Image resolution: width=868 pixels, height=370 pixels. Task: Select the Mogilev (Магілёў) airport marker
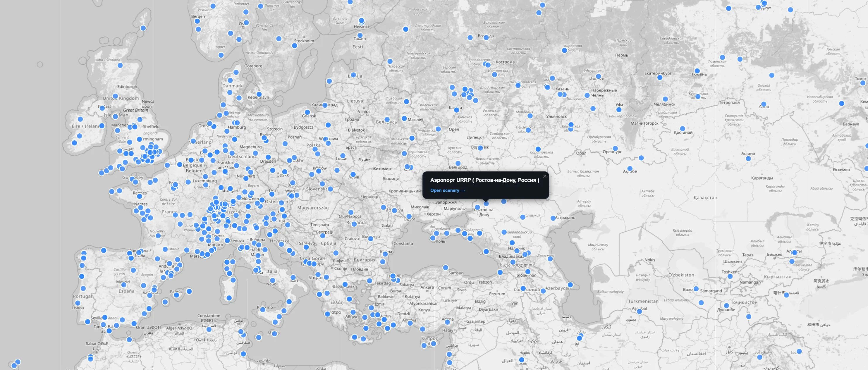[x=404, y=118]
